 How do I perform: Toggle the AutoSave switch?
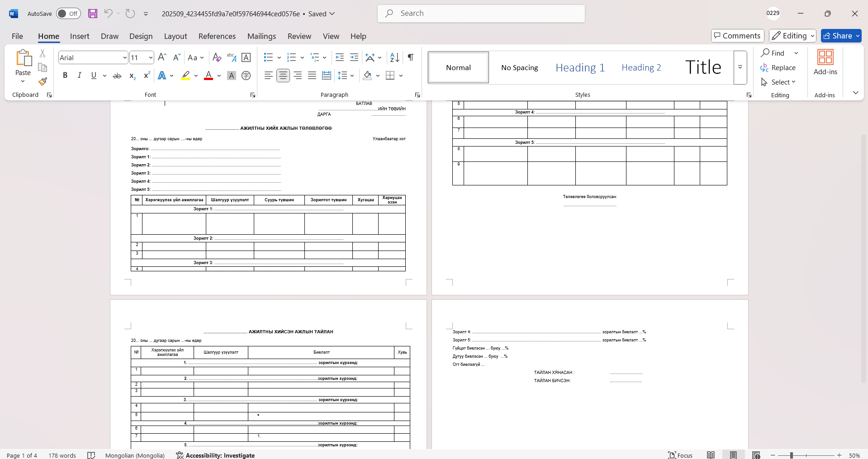pyautogui.click(x=68, y=14)
